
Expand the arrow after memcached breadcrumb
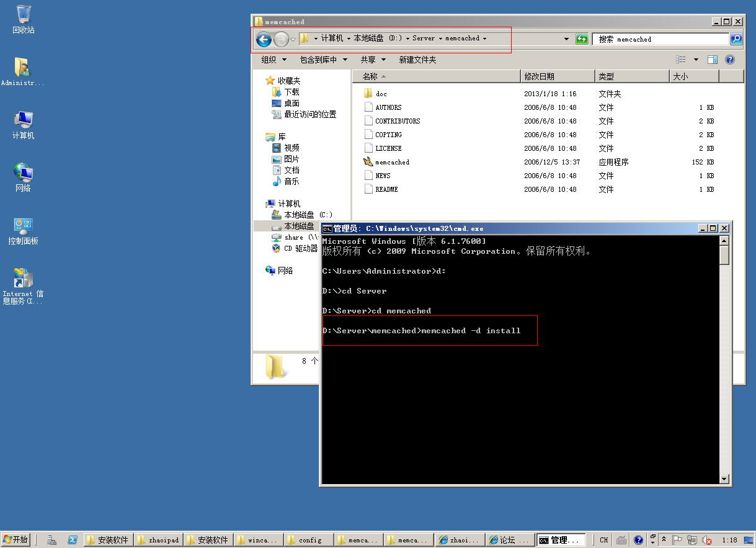click(484, 38)
